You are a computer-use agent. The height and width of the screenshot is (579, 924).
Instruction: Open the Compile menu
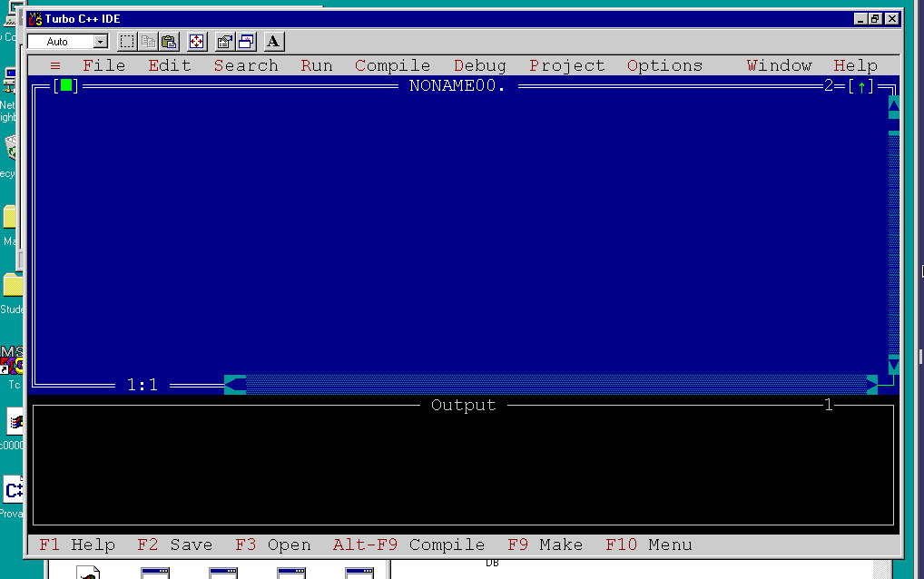[x=393, y=65]
